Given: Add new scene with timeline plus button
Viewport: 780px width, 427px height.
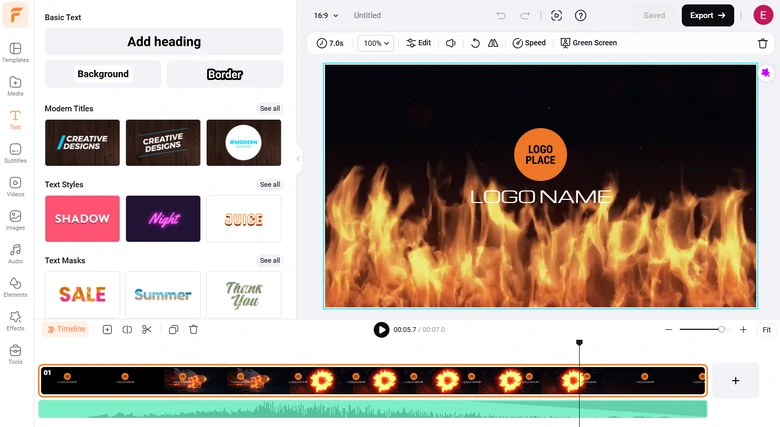Looking at the screenshot, I should click(x=735, y=381).
